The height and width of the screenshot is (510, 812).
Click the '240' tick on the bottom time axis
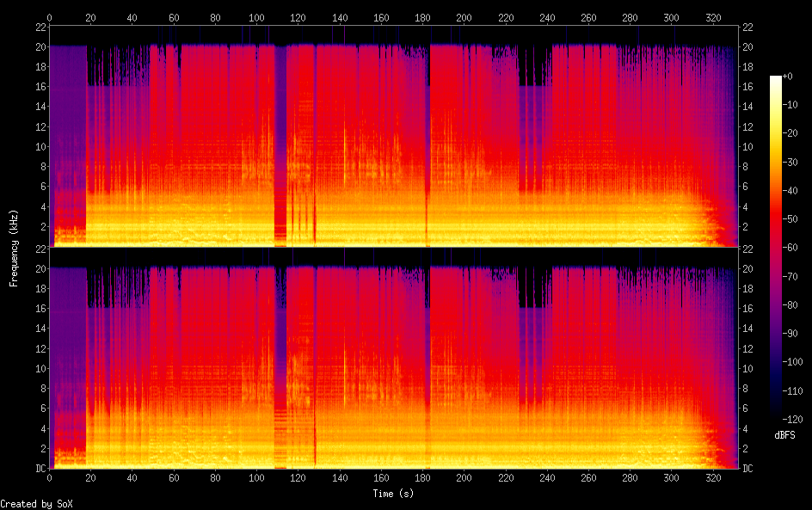point(547,477)
